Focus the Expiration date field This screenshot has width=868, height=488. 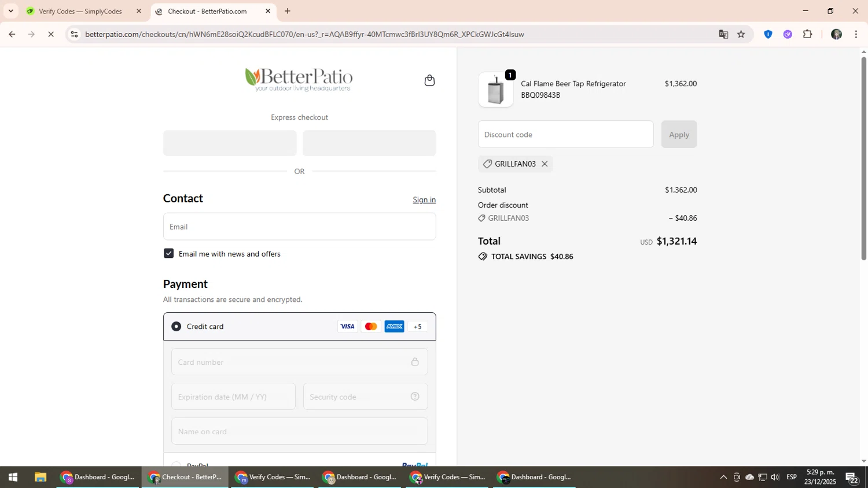point(233,397)
